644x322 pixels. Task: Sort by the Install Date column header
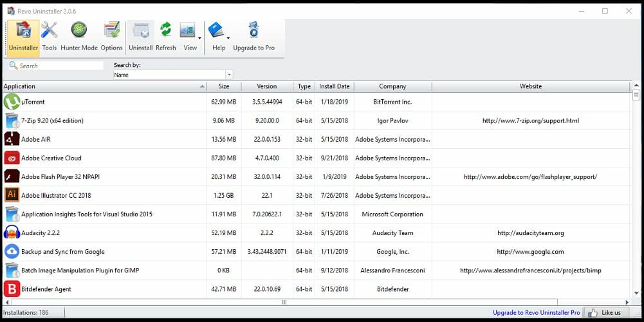coord(335,86)
